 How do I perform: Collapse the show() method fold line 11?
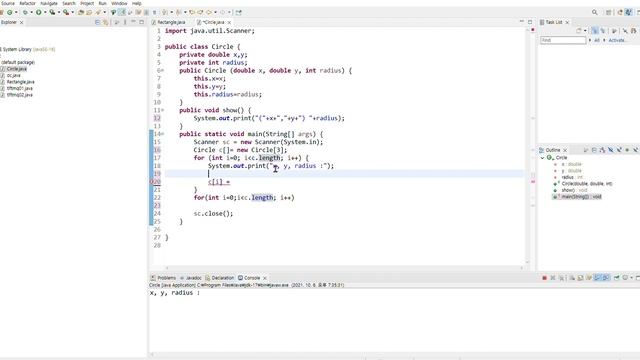162,110
